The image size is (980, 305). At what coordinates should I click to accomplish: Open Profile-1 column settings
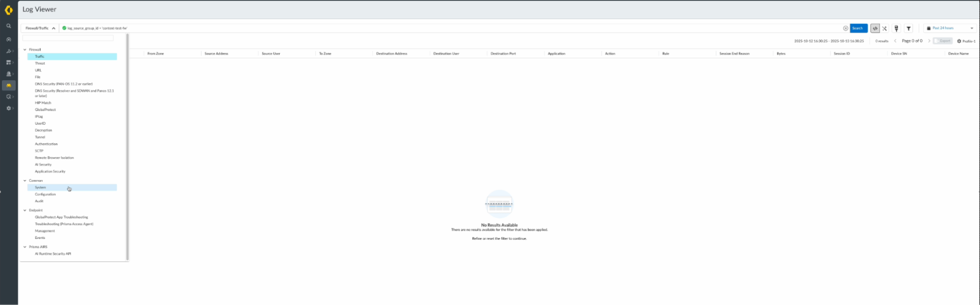tap(966, 41)
